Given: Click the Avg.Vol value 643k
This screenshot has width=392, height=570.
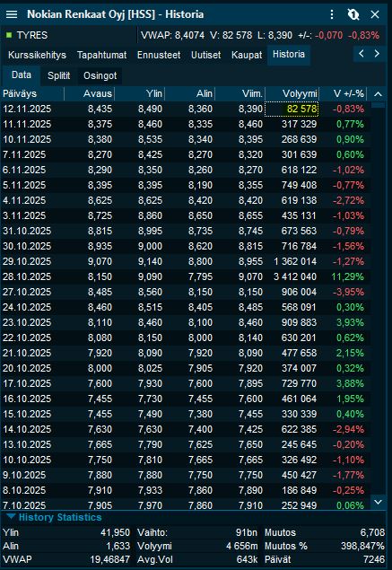Looking at the screenshot, I should [247, 560].
